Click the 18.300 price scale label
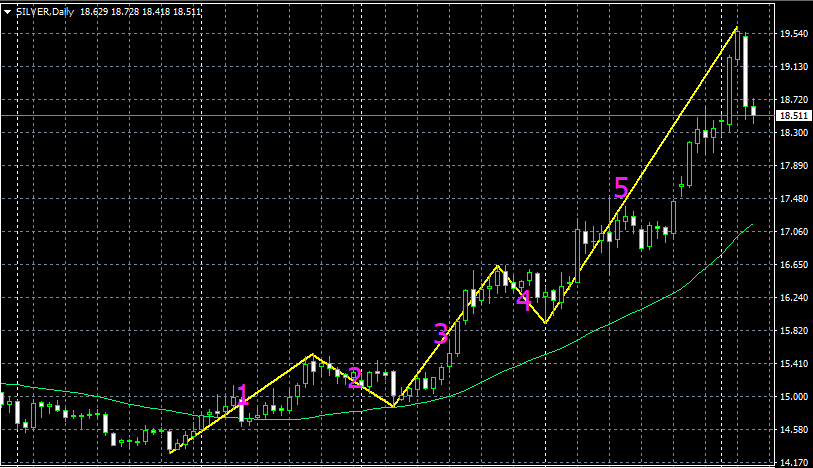The width and height of the screenshot is (813, 468). pos(794,133)
